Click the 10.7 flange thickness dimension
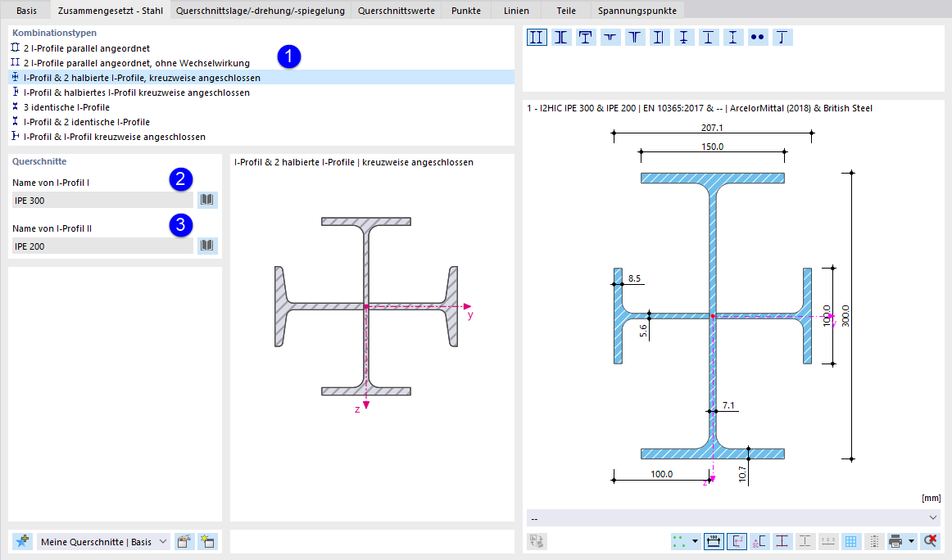 point(742,475)
